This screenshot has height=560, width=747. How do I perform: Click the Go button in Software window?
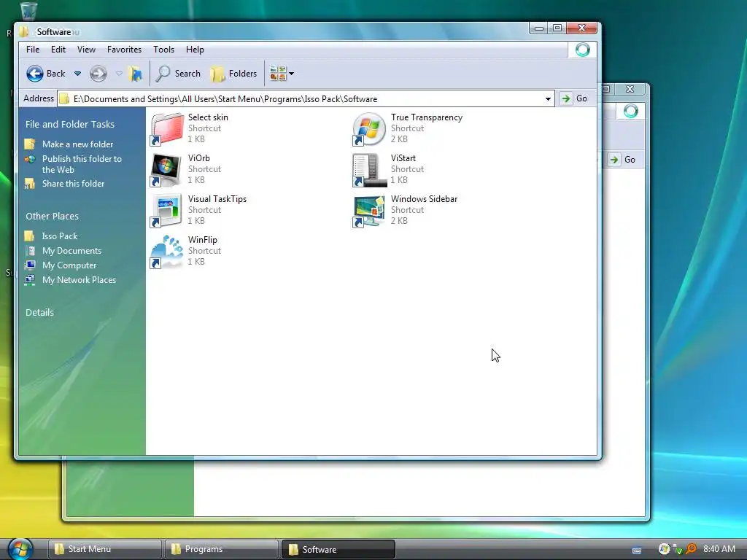574,98
